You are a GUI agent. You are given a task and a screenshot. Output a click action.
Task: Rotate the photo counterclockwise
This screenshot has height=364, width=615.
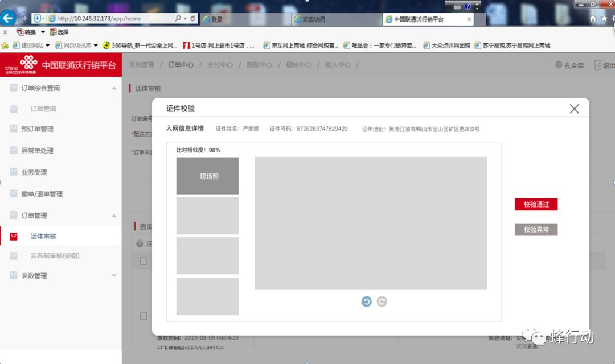coord(366,301)
